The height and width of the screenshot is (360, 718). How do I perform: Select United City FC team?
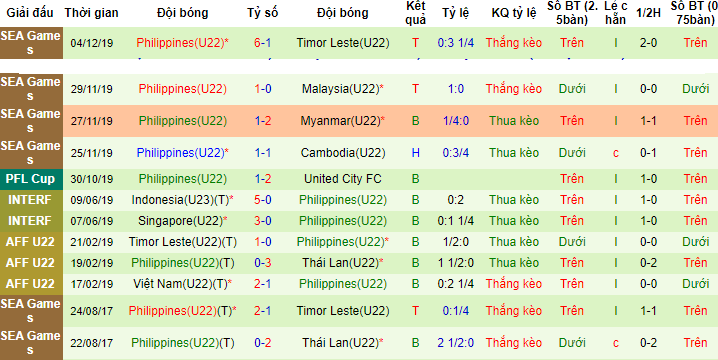pyautogui.click(x=343, y=179)
